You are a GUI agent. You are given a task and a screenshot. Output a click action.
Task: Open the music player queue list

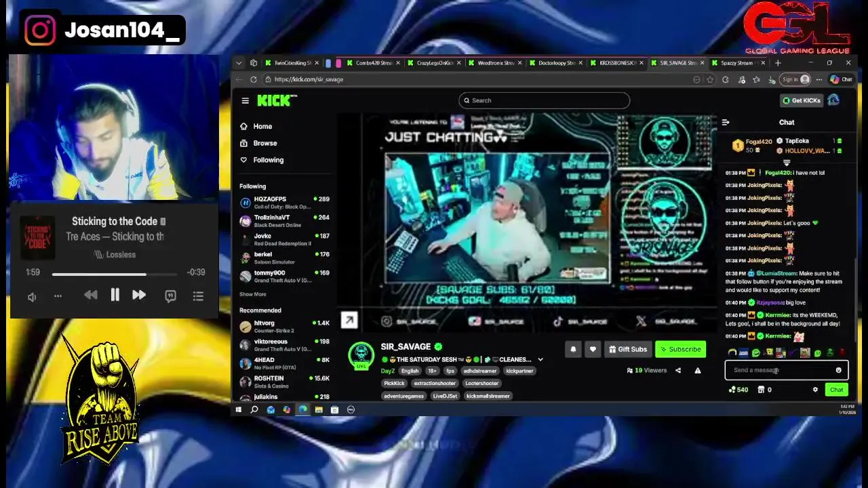pos(198,296)
